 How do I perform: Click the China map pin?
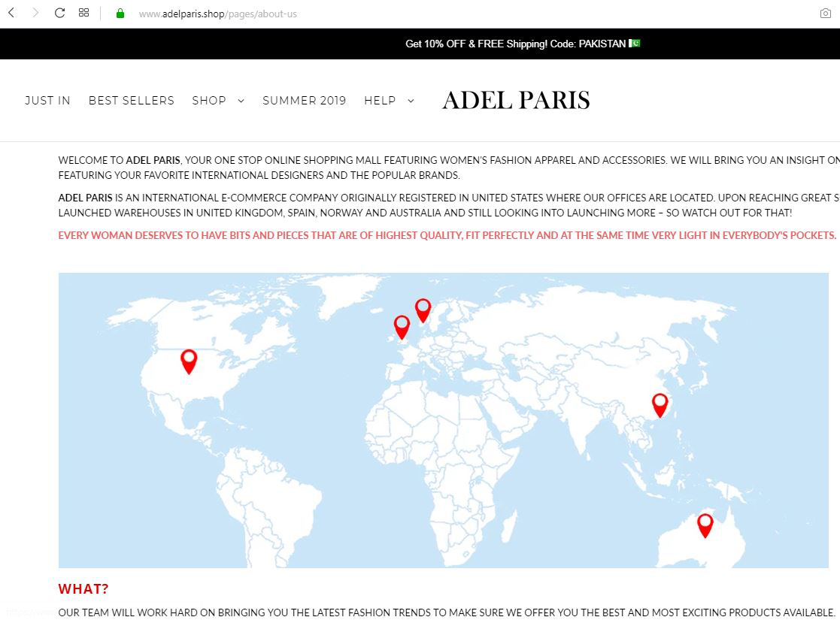(x=660, y=405)
